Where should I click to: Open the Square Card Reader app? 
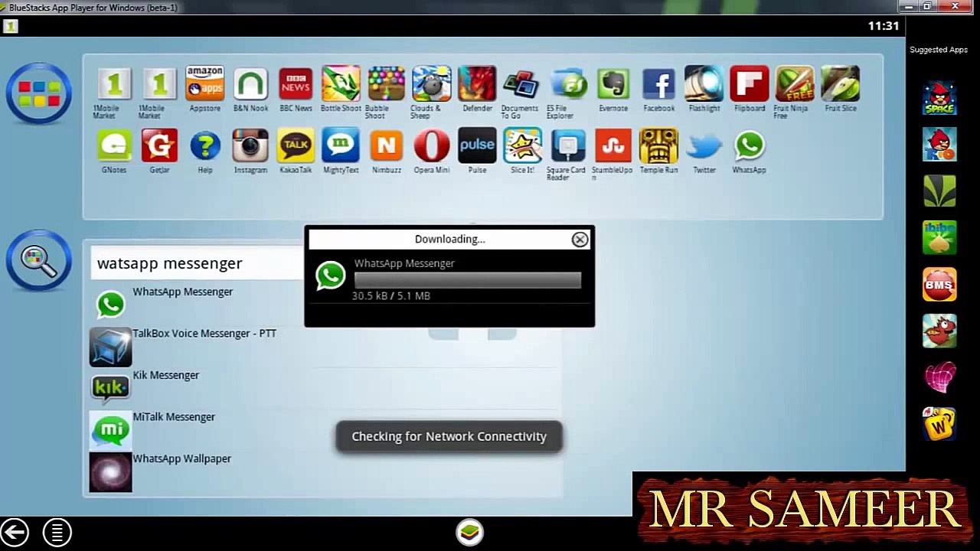[568, 145]
